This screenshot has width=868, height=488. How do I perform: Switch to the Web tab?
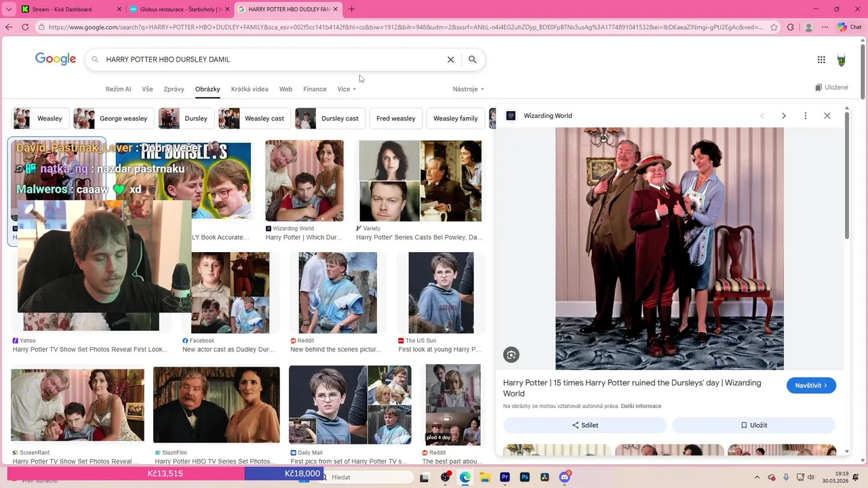click(285, 89)
